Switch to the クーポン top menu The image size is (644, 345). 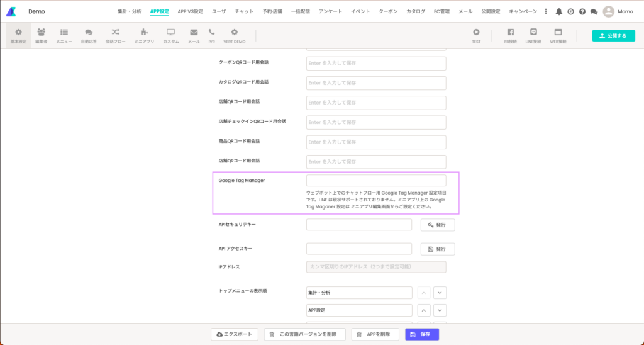[x=388, y=11]
